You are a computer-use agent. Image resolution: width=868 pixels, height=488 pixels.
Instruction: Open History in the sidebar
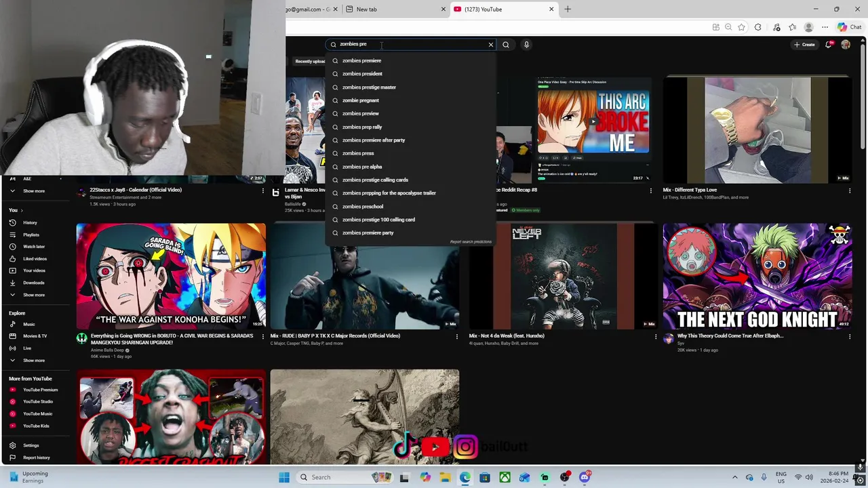30,222
